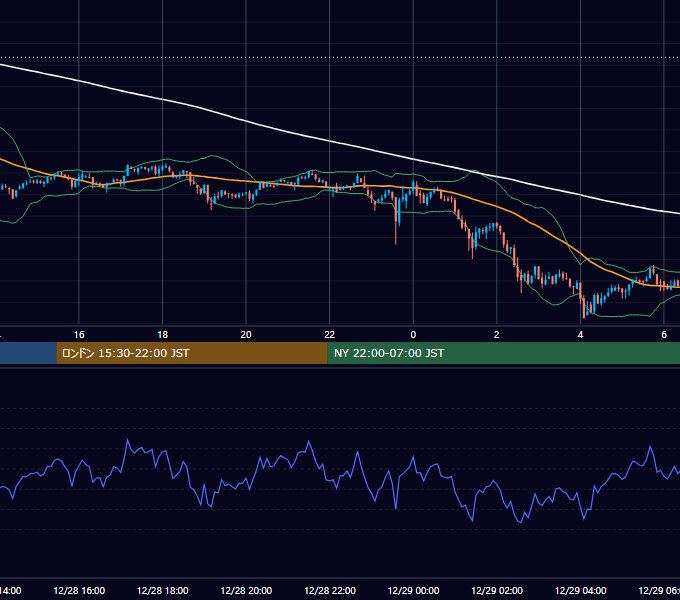
Task: Click the 12/29 02:00 time label
Action: [x=497, y=591]
